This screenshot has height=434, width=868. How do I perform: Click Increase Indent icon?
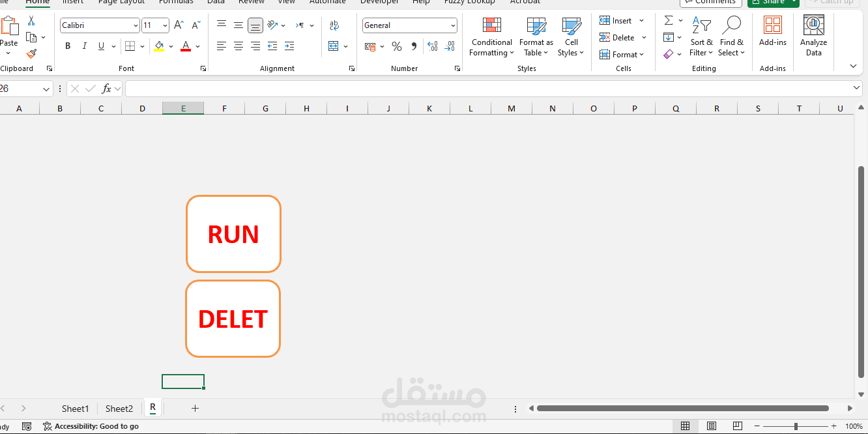point(289,46)
